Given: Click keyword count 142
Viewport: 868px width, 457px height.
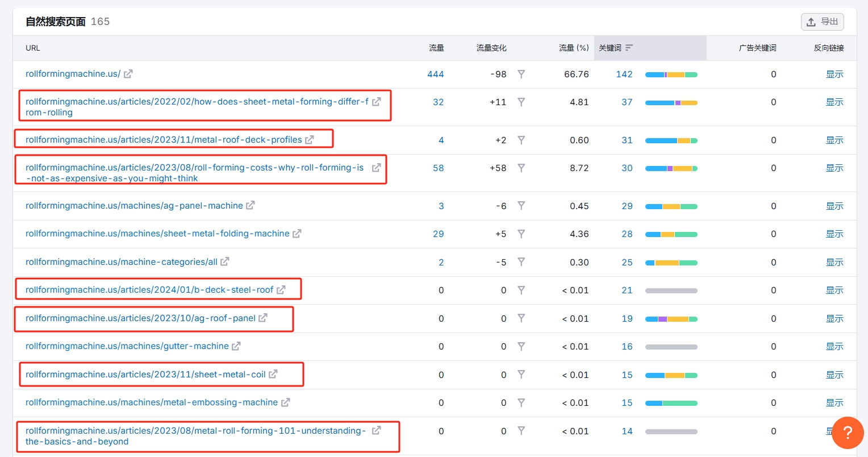Looking at the screenshot, I should tap(624, 74).
